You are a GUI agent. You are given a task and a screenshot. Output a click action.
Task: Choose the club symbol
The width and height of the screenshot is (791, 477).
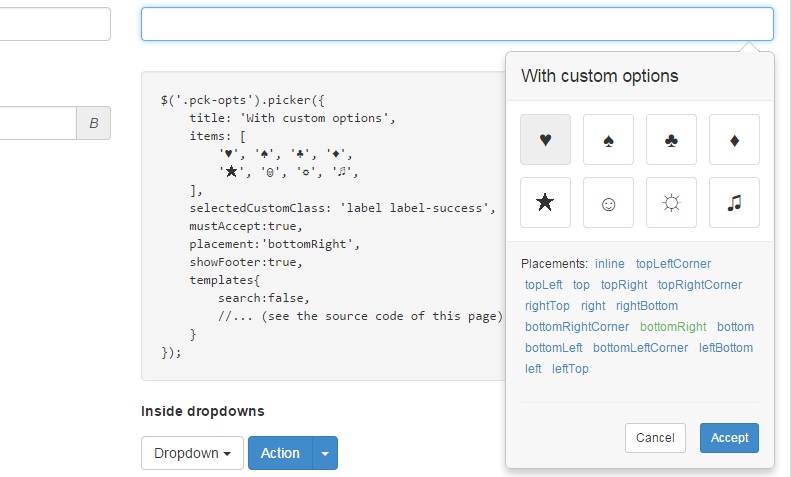pos(671,140)
